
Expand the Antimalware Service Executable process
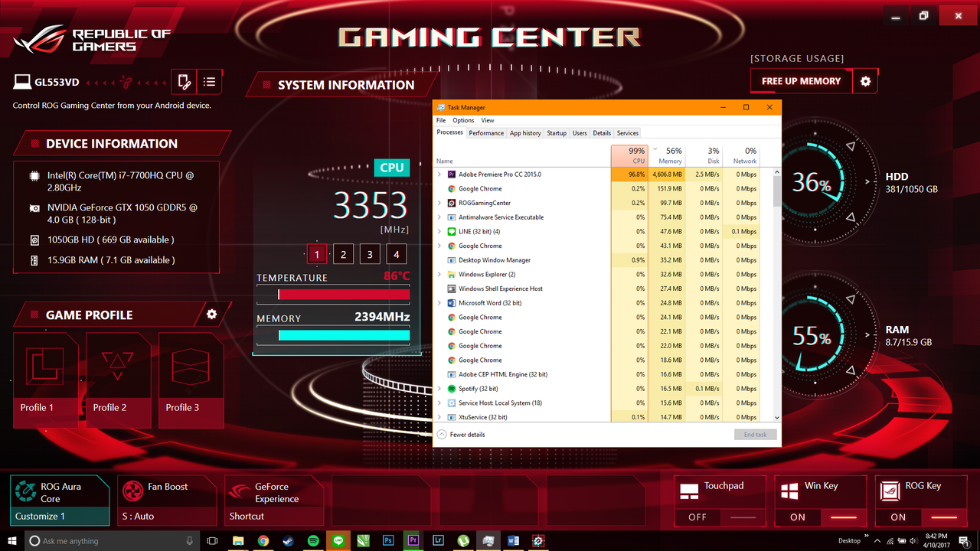coord(439,217)
